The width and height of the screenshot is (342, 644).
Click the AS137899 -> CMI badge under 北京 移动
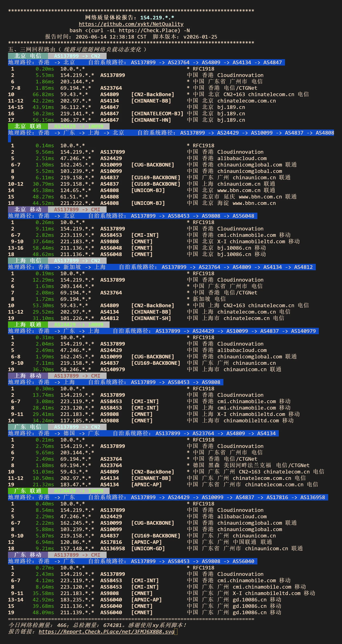[77, 209]
